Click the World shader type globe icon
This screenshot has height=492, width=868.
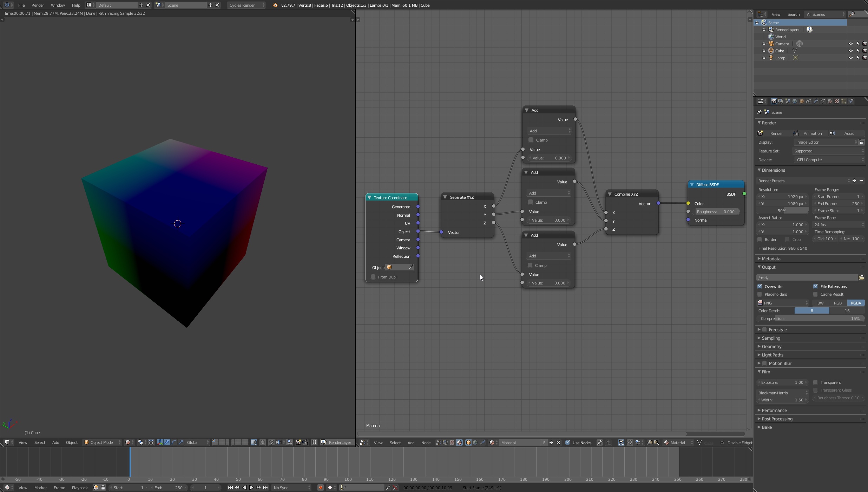pos(475,442)
